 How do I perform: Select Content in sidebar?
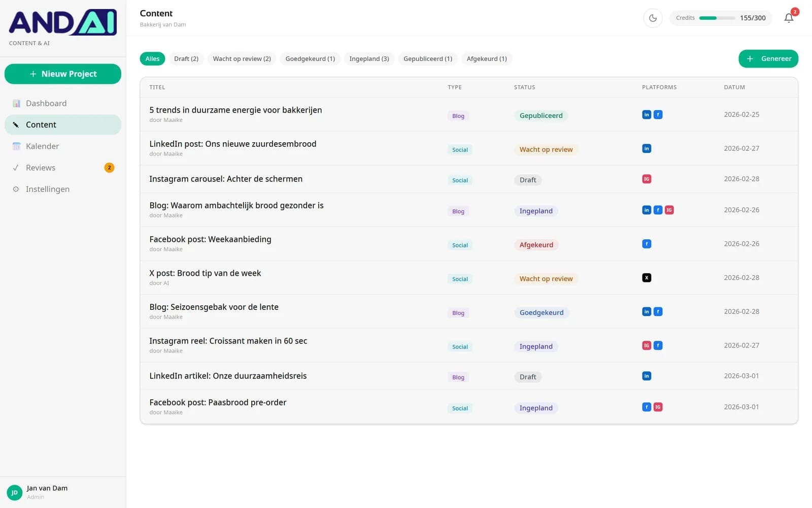[x=63, y=124]
